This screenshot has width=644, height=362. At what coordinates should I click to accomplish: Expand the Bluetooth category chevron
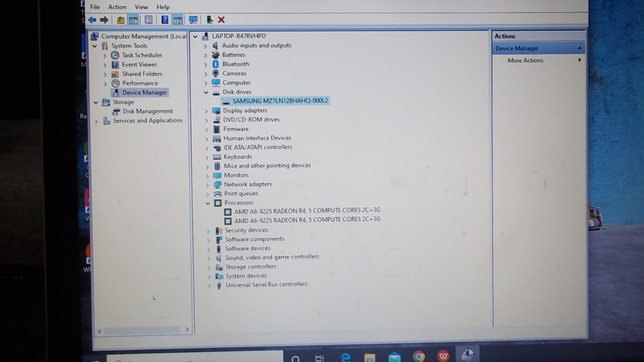[205, 65]
